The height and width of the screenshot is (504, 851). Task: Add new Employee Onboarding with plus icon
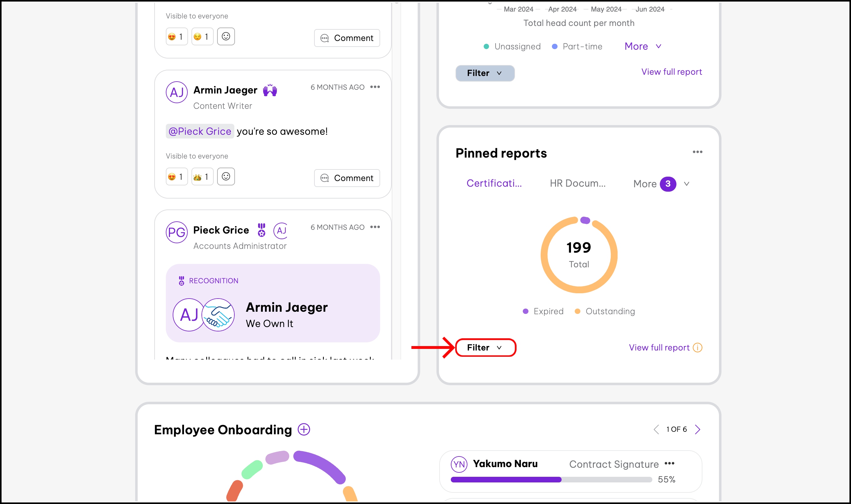click(304, 430)
